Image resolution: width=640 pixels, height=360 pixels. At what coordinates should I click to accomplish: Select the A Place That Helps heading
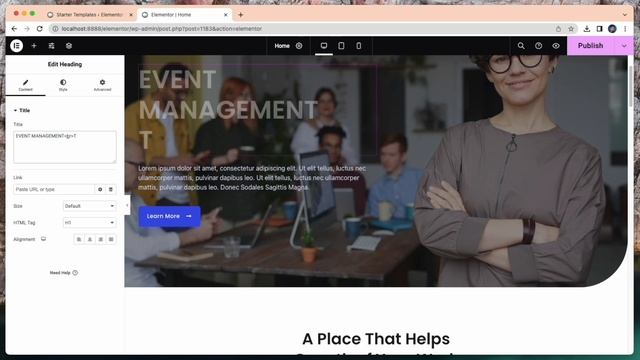point(376,339)
